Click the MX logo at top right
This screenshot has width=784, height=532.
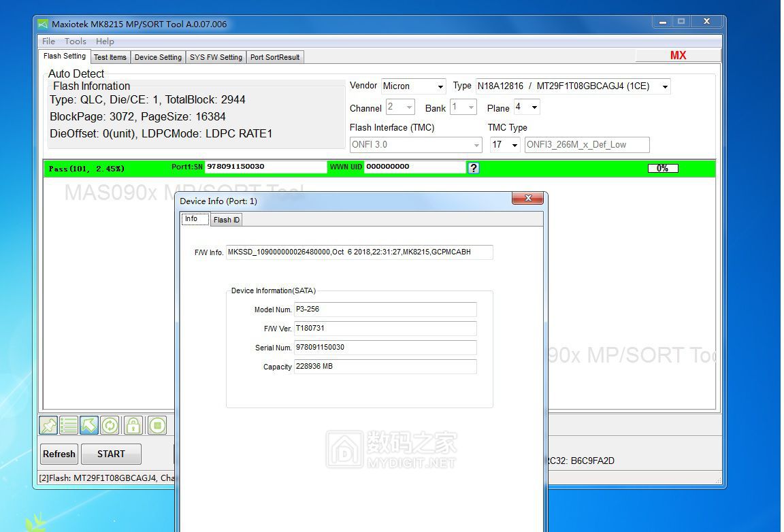coord(679,55)
